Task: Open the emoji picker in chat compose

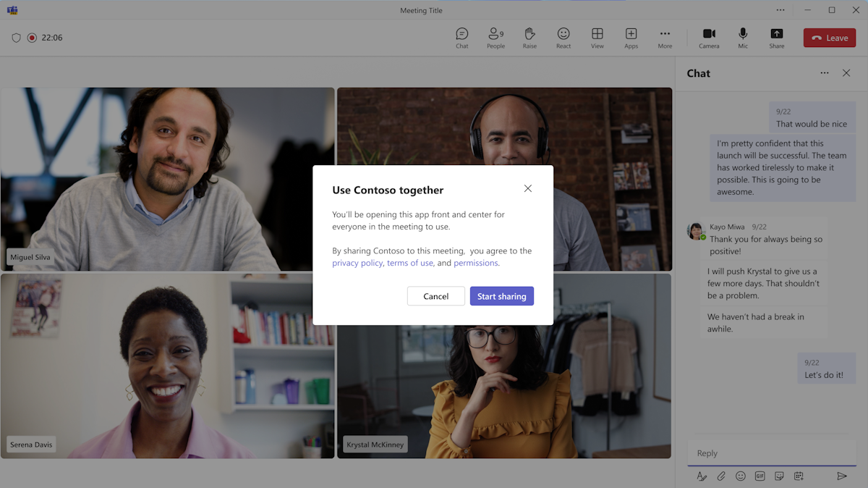Action: (x=741, y=476)
